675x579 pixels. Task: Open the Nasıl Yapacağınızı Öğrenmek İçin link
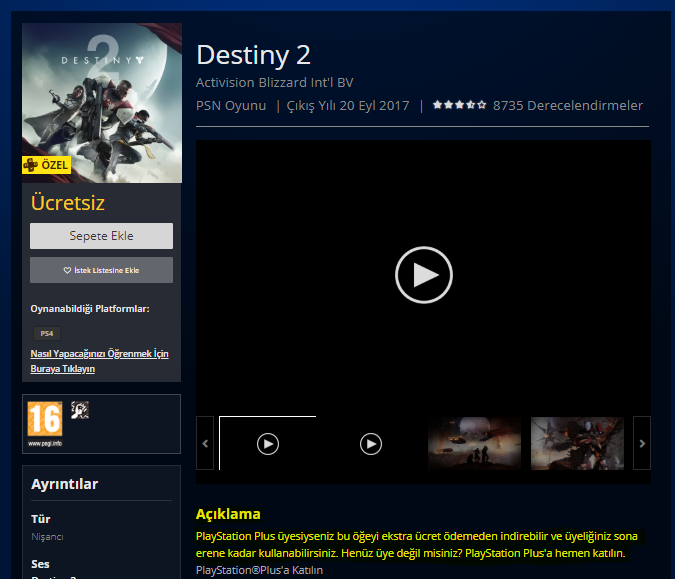pyautogui.click(x=99, y=361)
